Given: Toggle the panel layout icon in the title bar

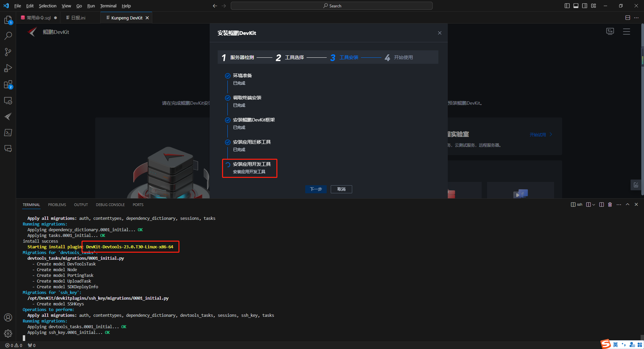Looking at the screenshot, I should tap(576, 6).
